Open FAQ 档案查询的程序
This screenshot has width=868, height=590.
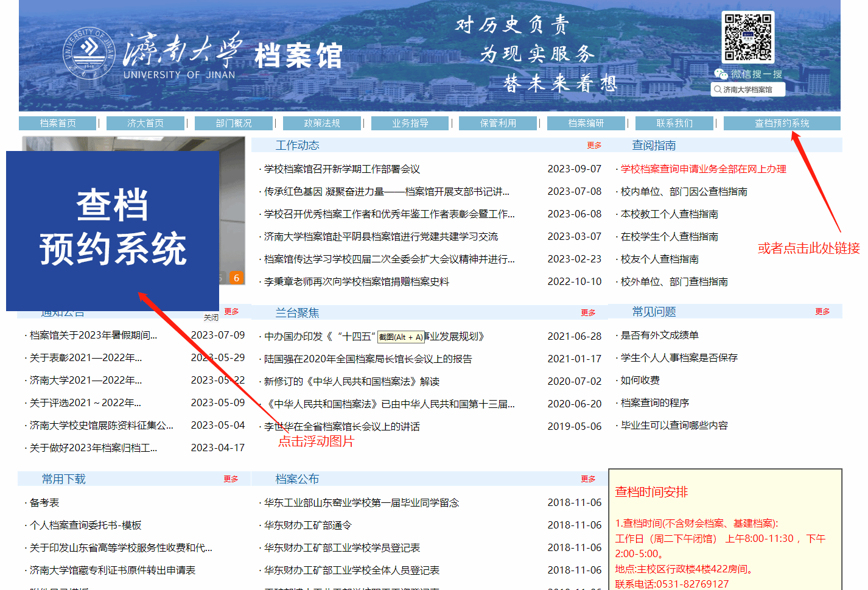655,402
